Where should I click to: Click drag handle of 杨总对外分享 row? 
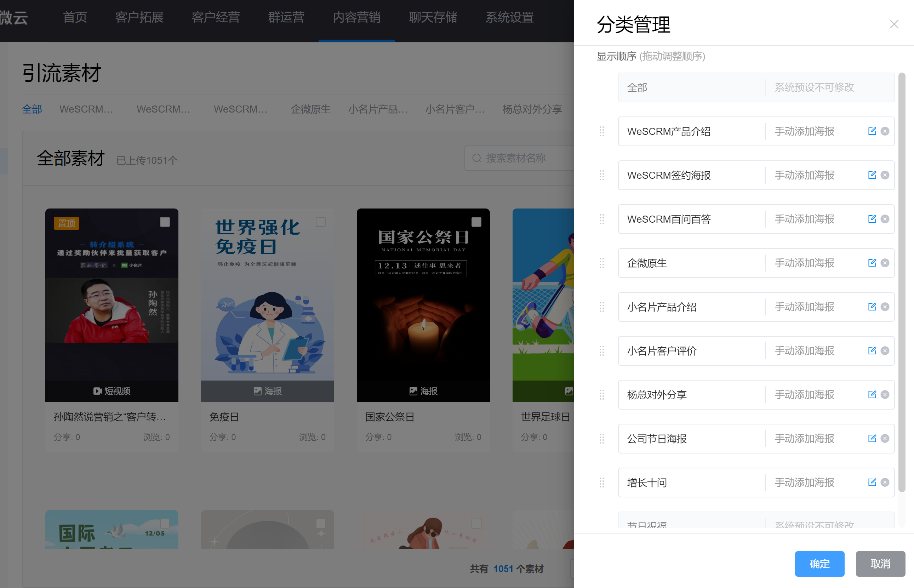coord(602,395)
